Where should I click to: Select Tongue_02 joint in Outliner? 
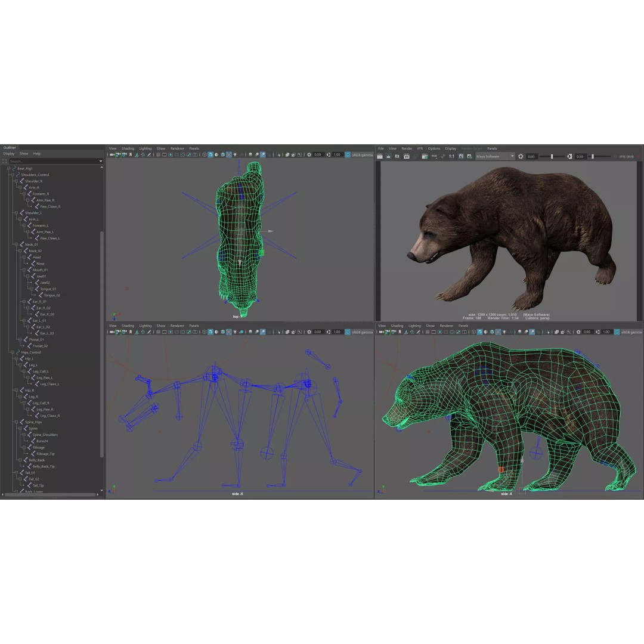52,295
